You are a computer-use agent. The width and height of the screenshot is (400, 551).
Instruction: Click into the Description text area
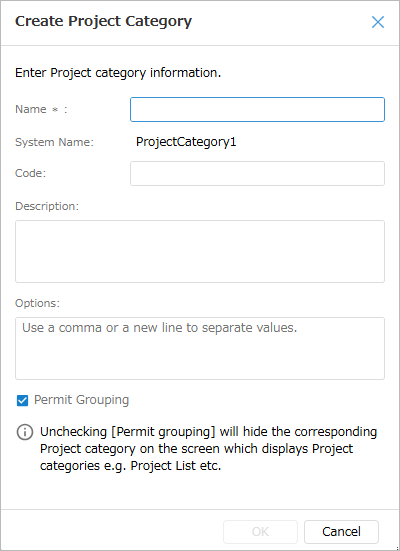[200, 251]
